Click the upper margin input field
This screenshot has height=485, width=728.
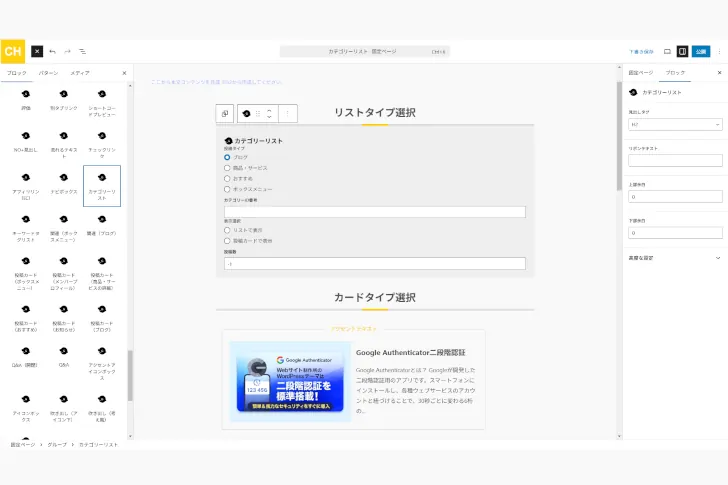pyautogui.click(x=675, y=197)
